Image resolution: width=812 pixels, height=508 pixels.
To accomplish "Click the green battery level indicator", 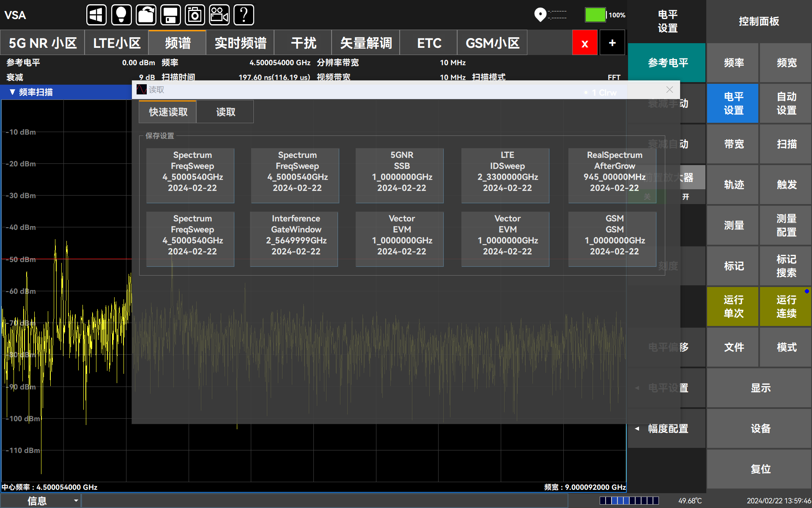I will 595,15.
